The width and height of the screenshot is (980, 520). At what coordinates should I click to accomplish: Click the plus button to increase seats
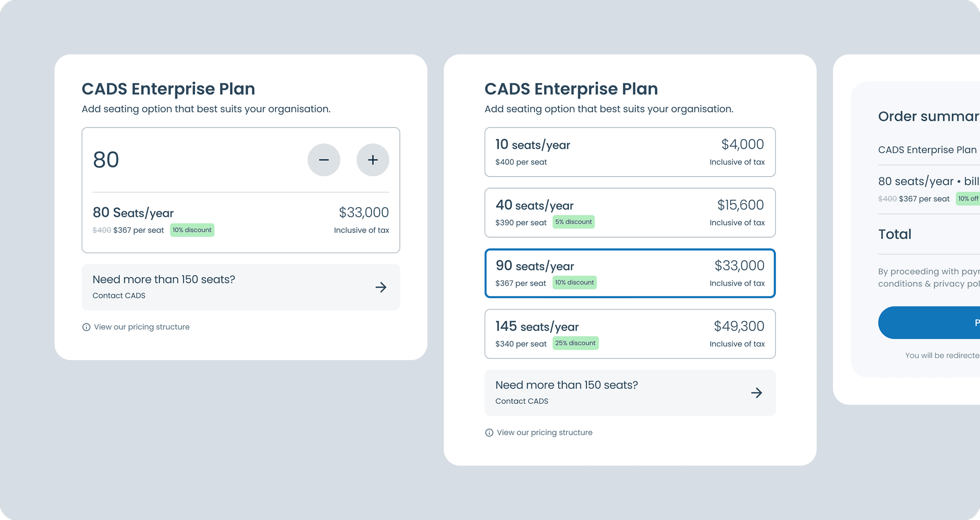click(x=373, y=160)
